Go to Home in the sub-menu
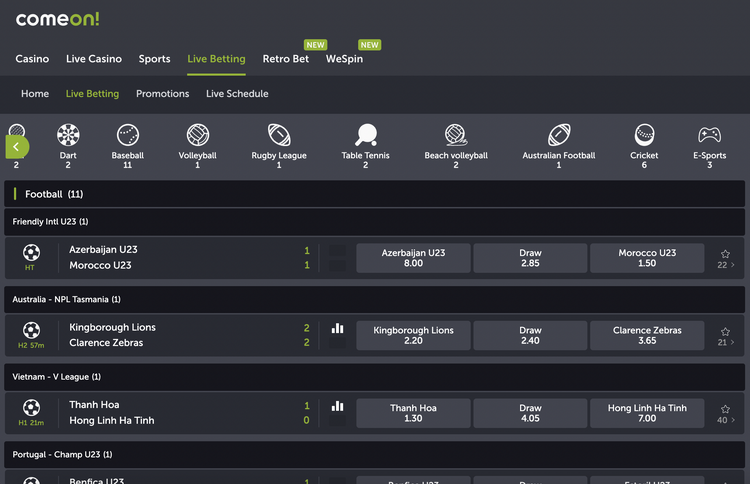 [x=35, y=94]
